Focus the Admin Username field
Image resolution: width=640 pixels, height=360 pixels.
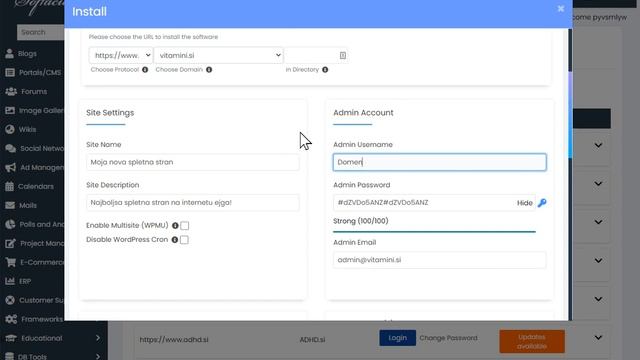pyautogui.click(x=440, y=162)
